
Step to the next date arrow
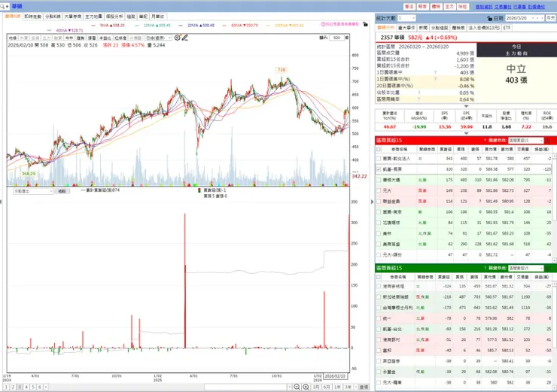coord(542,18)
